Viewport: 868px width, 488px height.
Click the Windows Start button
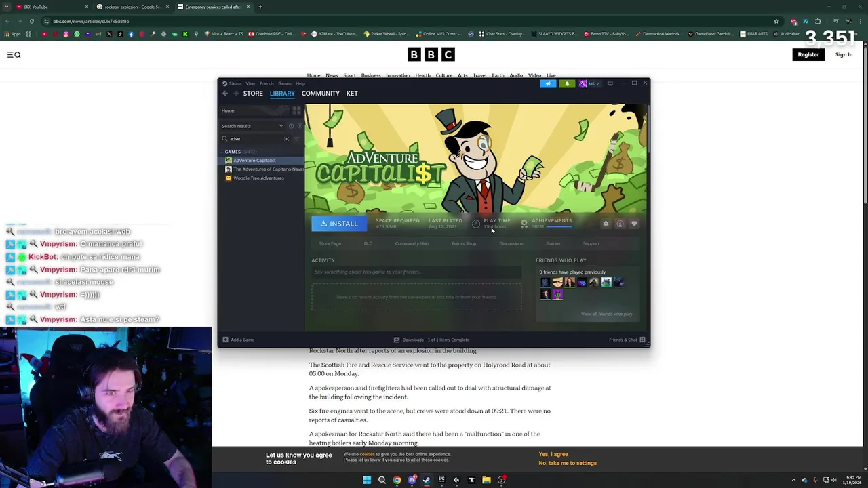click(x=367, y=480)
